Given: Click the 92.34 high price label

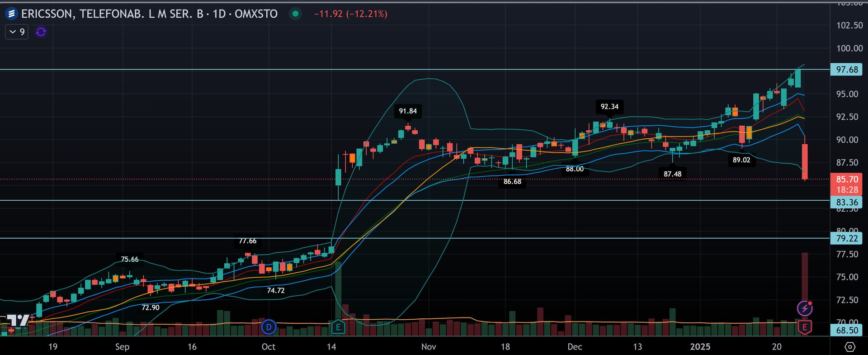Looking at the screenshot, I should point(609,107).
